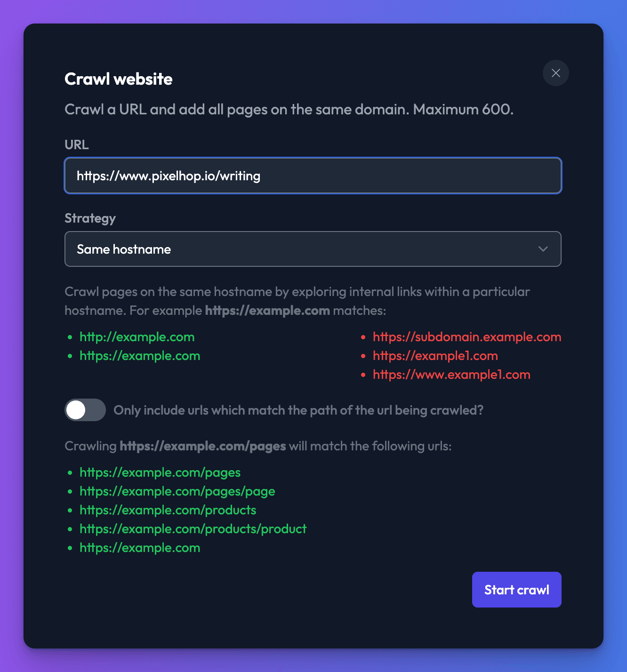Image resolution: width=627 pixels, height=672 pixels.
Task: Close the Crawl website dialog
Action: [x=555, y=73]
